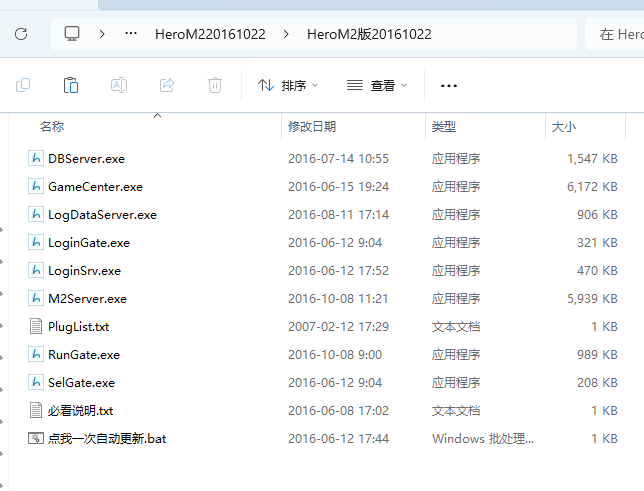Image resolution: width=644 pixels, height=491 pixels.
Task: Click the date 2007-02-12 17:29
Action: (x=338, y=327)
